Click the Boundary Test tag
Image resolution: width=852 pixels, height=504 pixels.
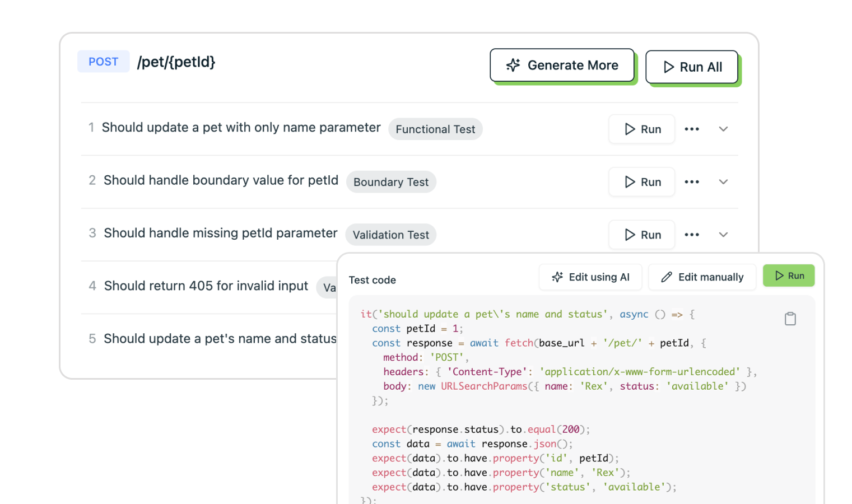point(391,182)
